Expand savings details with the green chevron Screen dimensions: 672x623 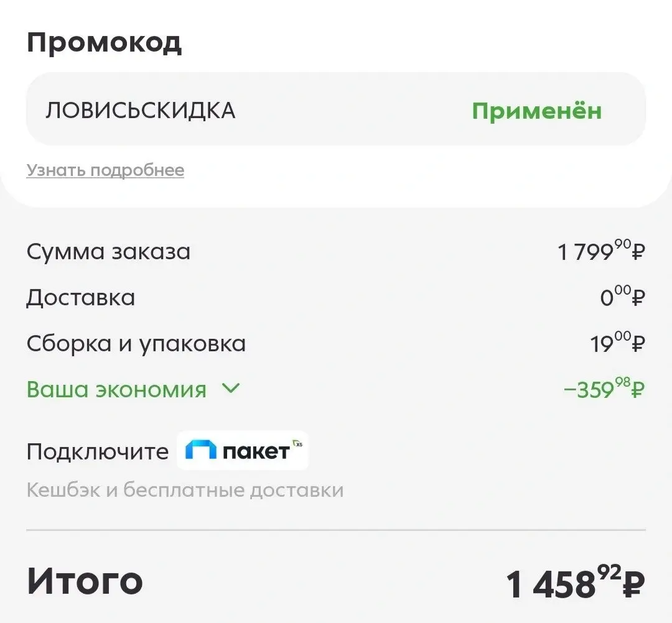(x=230, y=389)
